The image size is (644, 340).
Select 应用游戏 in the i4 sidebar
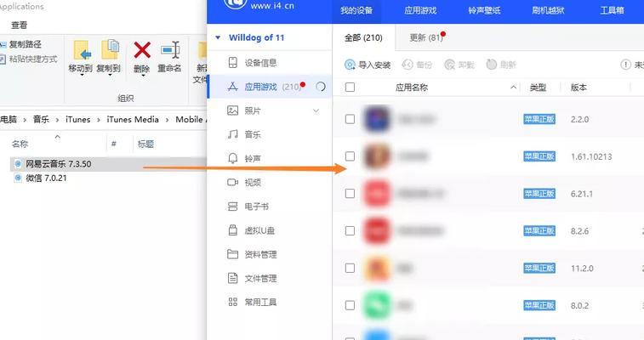pyautogui.click(x=270, y=87)
